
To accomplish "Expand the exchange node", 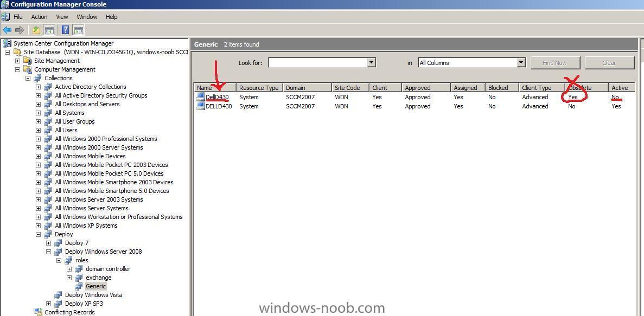I will pos(69,278).
